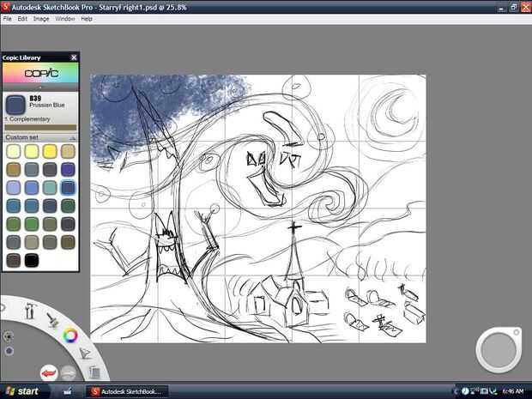532x399 pixels.
Task: Click the 'Prussian Blue' color name
Action: (x=47, y=106)
